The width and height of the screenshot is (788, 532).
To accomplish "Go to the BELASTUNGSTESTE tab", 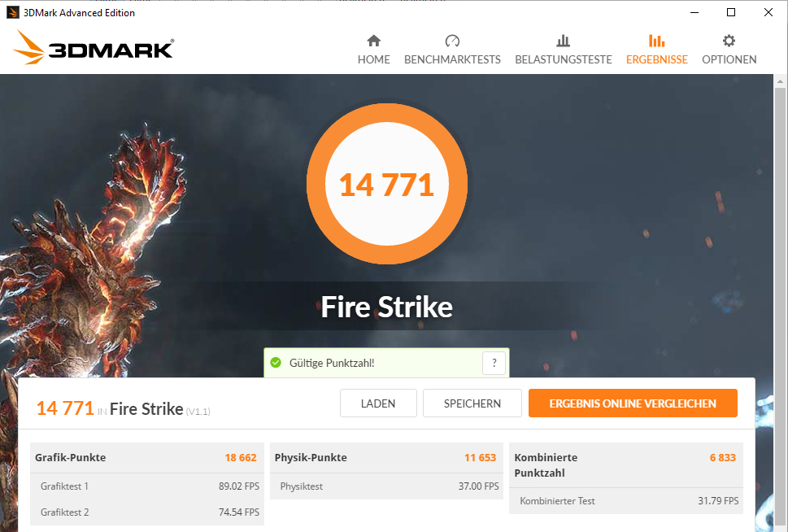I will (x=564, y=59).
